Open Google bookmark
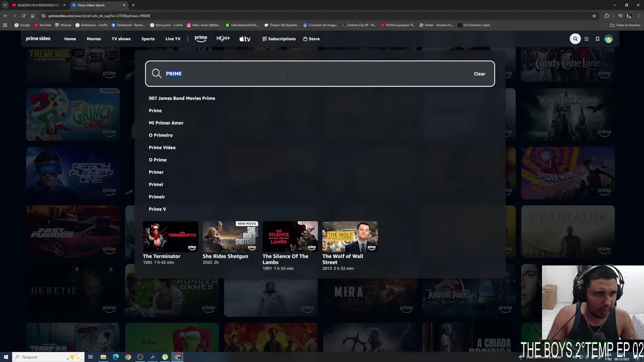Image resolution: width=644 pixels, height=362 pixels. click(x=22, y=25)
